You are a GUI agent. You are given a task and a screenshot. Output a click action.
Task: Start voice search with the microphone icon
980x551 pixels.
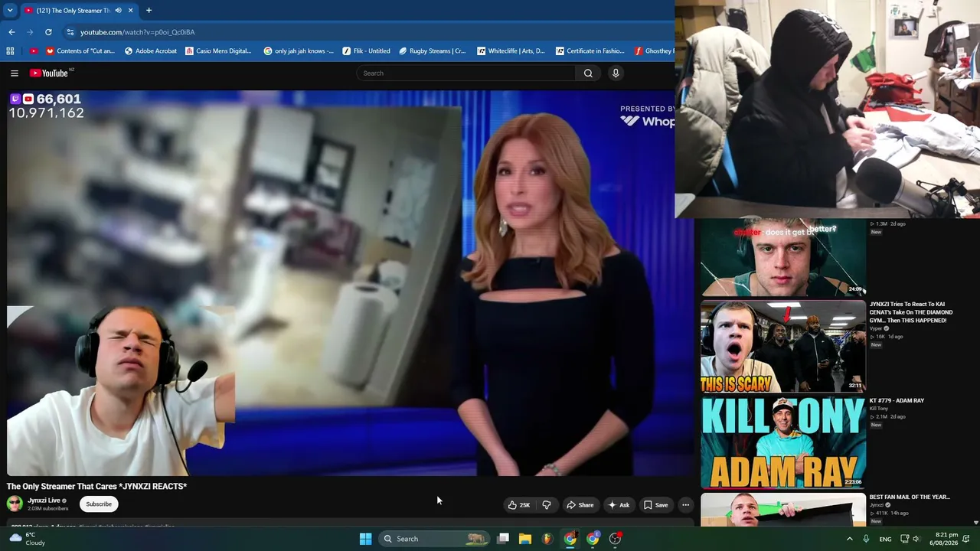pos(616,73)
